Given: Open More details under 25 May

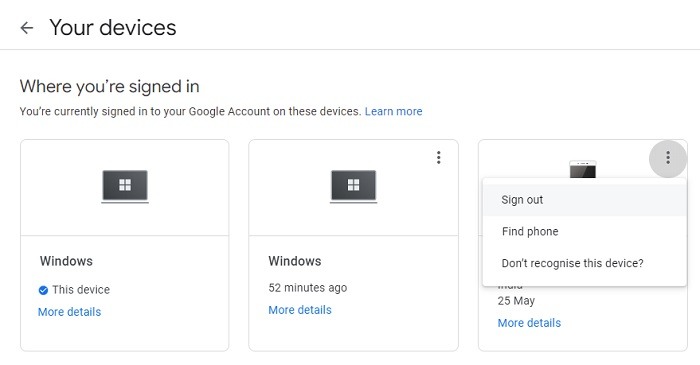Looking at the screenshot, I should point(529,323).
